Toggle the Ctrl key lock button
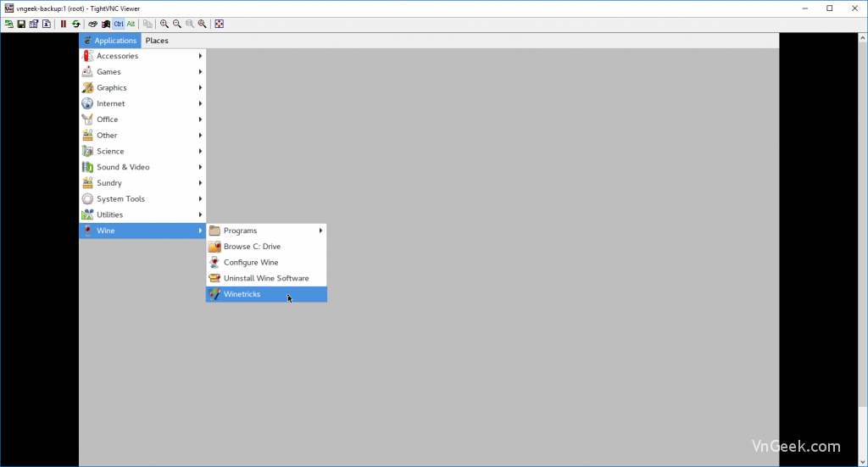The height and width of the screenshot is (467, 868). pos(119,24)
